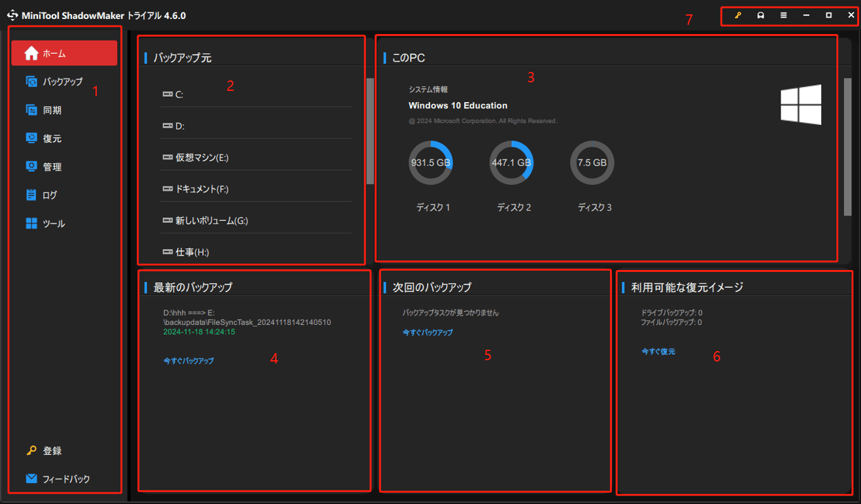Click the 7.5 GB disk 3 usage ring
The width and height of the screenshot is (861, 504).
point(592,163)
